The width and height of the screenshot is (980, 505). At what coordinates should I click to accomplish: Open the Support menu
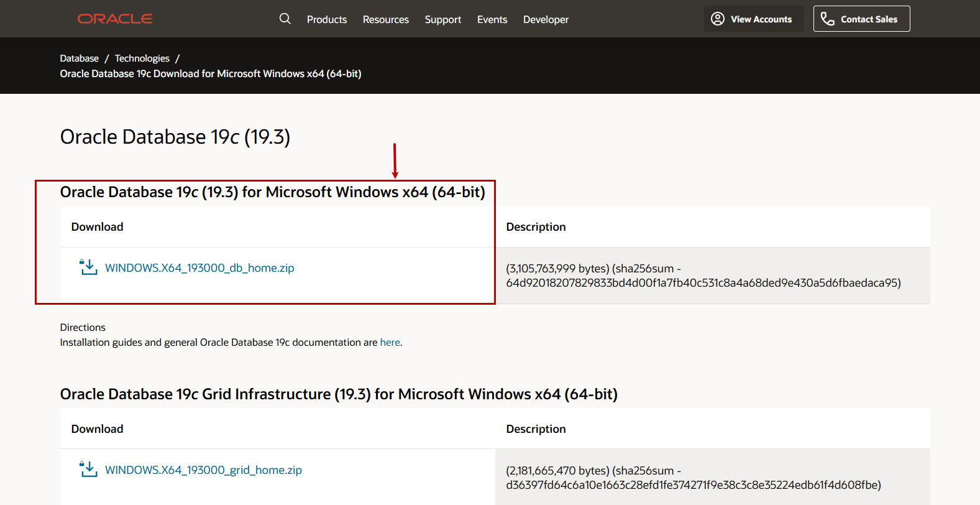pyautogui.click(x=443, y=20)
